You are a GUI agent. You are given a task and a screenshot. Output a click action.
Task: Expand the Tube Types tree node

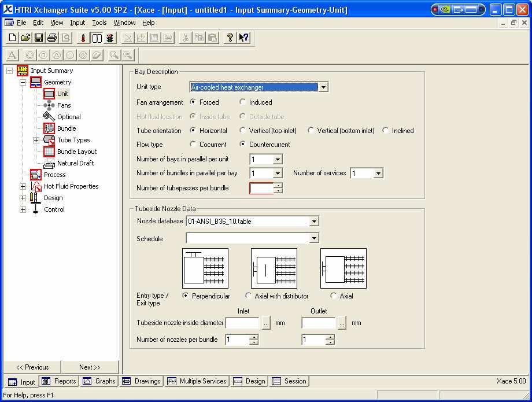click(x=36, y=140)
